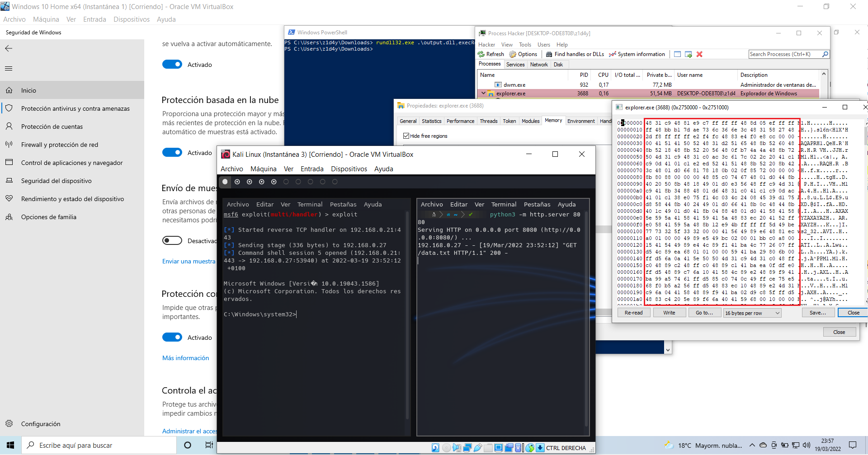868x455 pixels.
Task: Open Opciones de familia
Action: (x=72, y=217)
